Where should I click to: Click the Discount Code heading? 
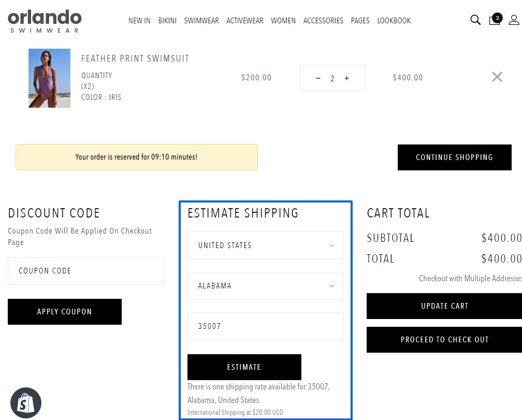pyautogui.click(x=54, y=213)
